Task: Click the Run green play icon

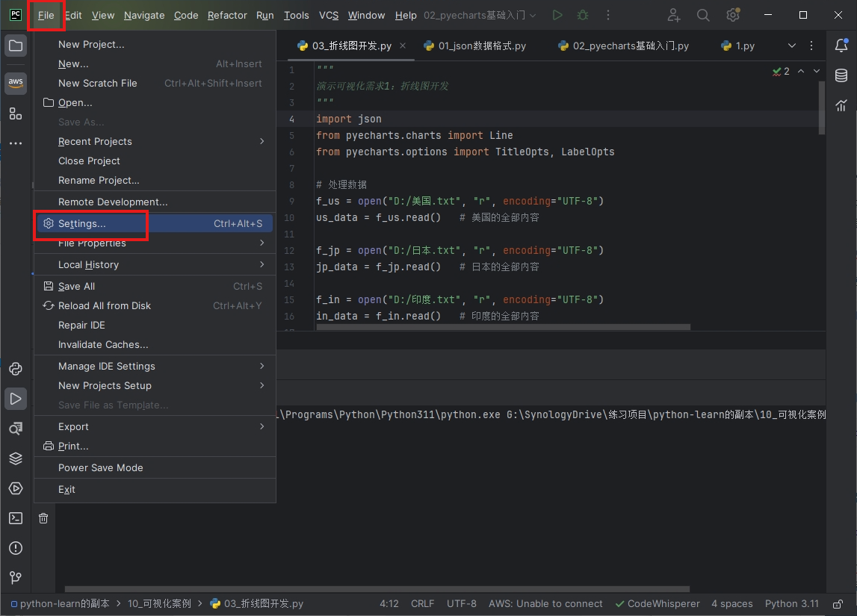Action: [x=557, y=15]
